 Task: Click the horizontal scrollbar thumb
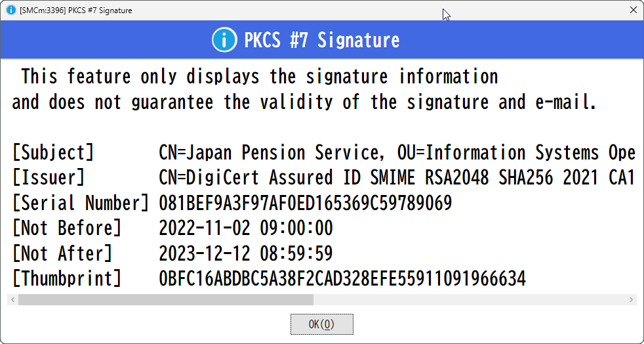click(165, 299)
